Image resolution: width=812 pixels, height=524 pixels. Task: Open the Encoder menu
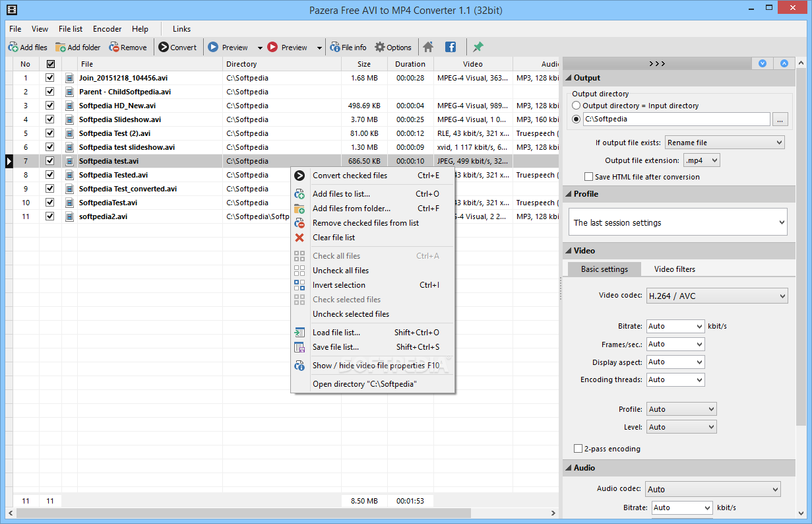pos(107,29)
